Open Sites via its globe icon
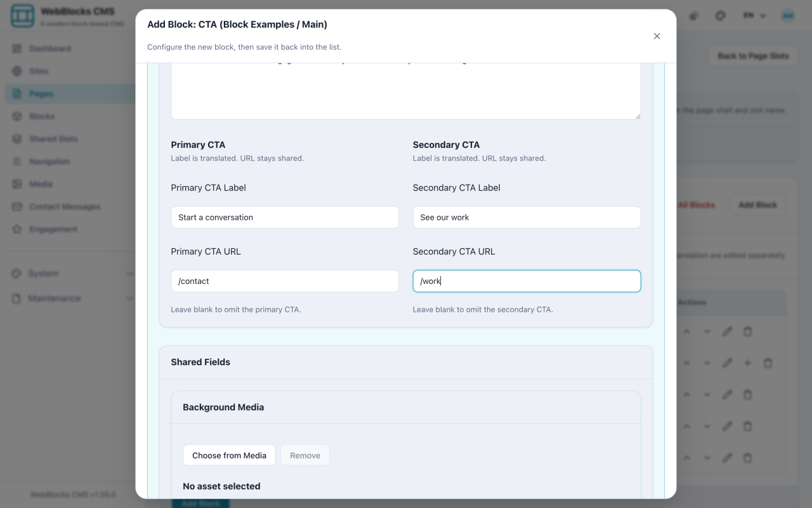812x508 pixels. tap(17, 71)
